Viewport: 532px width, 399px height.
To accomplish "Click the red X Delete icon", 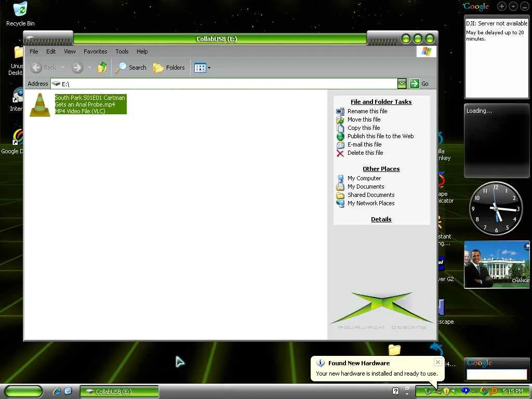I will (340, 153).
